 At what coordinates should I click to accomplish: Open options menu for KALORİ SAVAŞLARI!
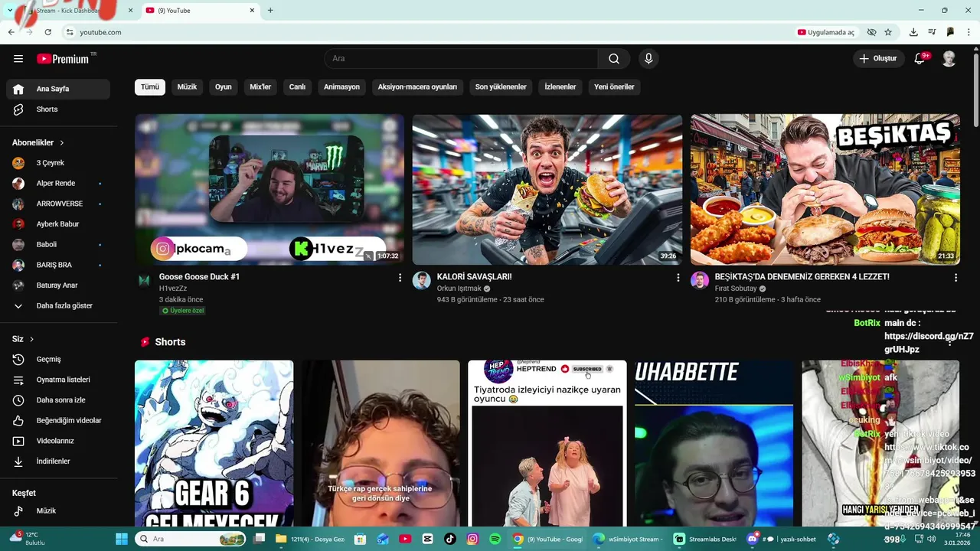point(678,278)
